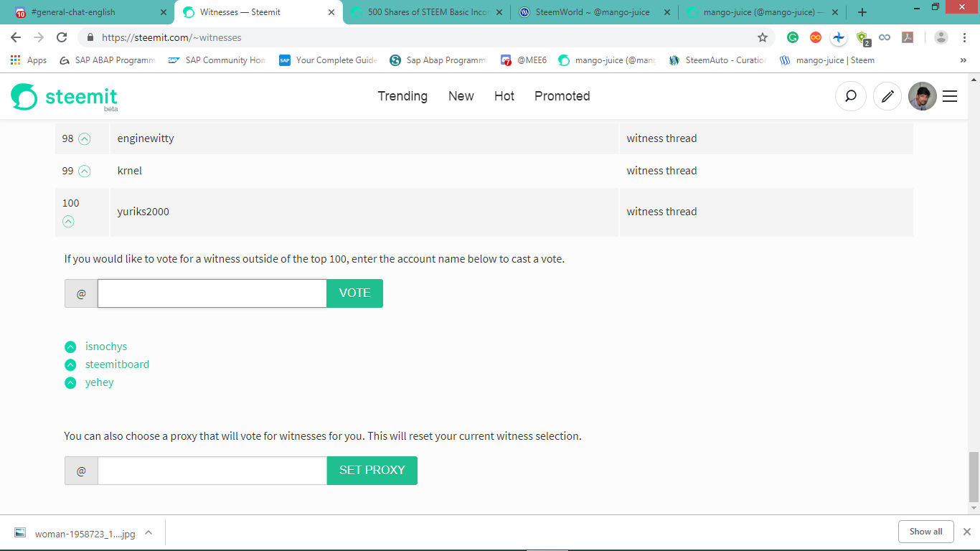Go back in browser history
The height and width of the screenshot is (551, 980).
(x=16, y=37)
